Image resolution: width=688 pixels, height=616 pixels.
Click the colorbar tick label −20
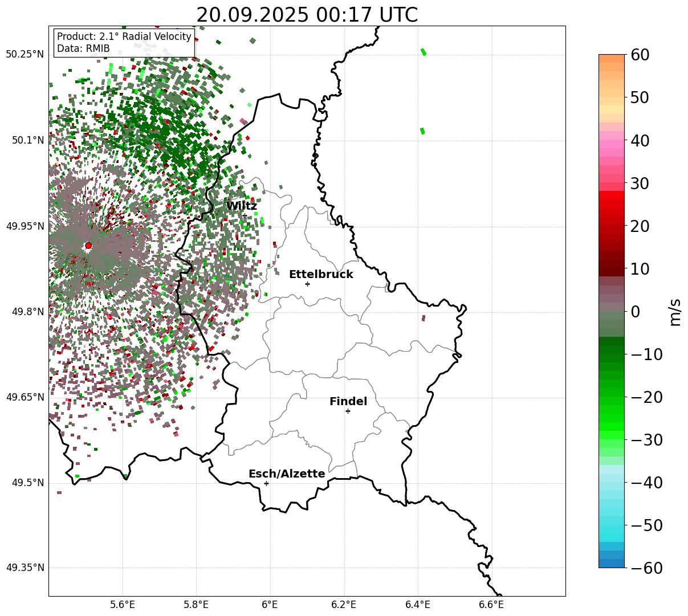coord(646,397)
